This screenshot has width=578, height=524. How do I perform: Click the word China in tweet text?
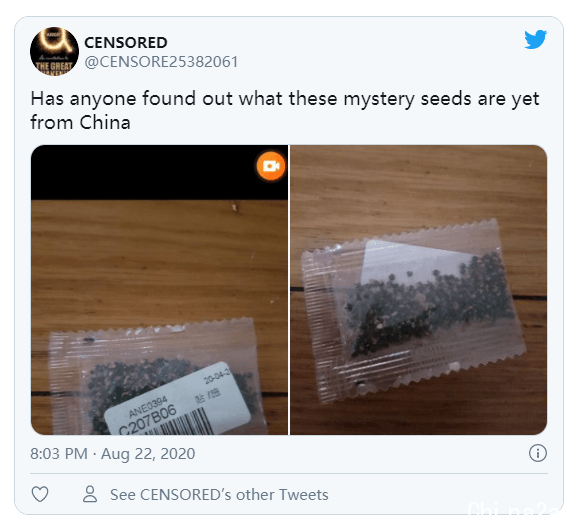click(x=105, y=122)
